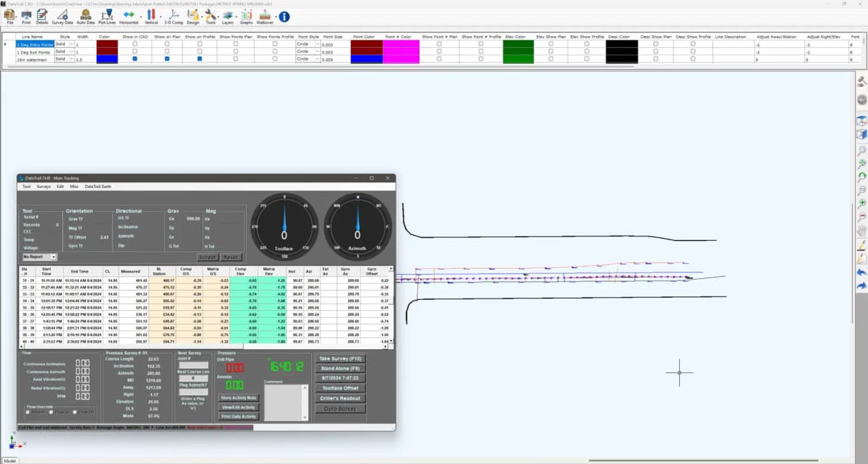
Task: Click the Auto Data toolbar icon
Action: tap(85, 16)
